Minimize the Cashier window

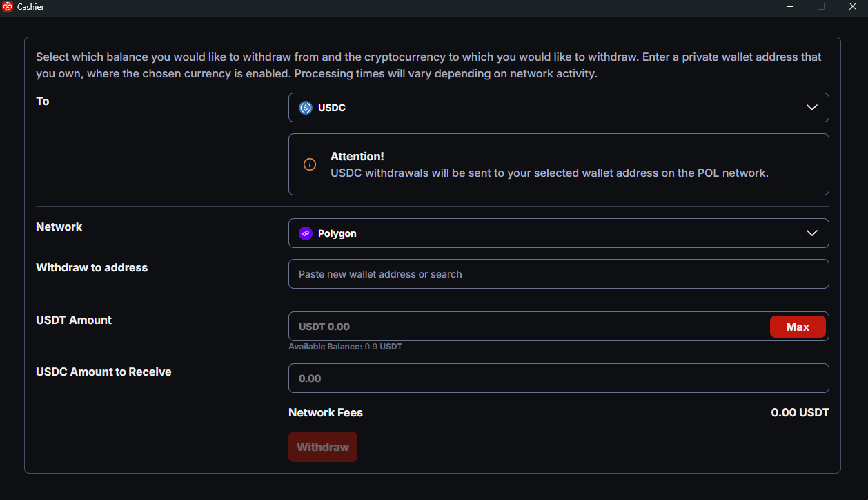(789, 6)
